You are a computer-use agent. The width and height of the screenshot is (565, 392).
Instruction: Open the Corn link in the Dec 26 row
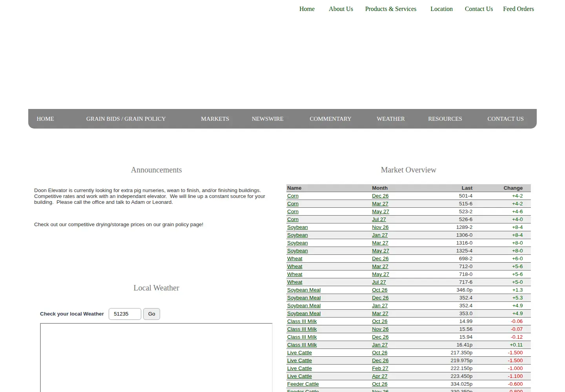pos(293,196)
